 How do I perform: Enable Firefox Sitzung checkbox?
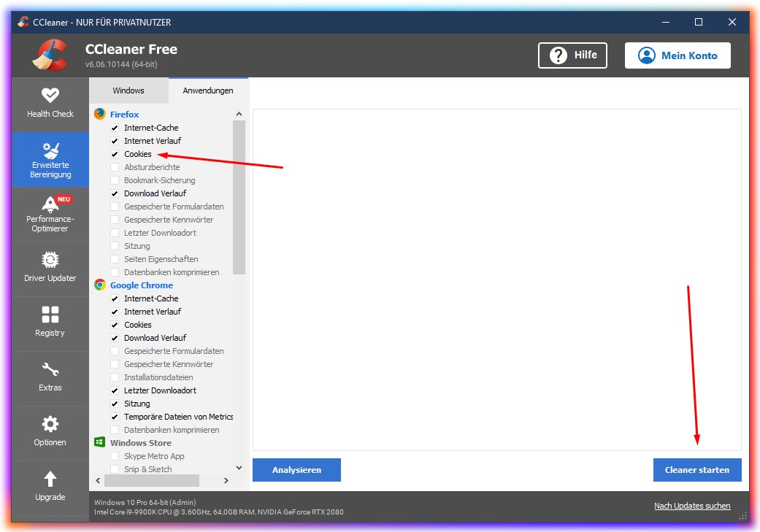click(x=115, y=246)
